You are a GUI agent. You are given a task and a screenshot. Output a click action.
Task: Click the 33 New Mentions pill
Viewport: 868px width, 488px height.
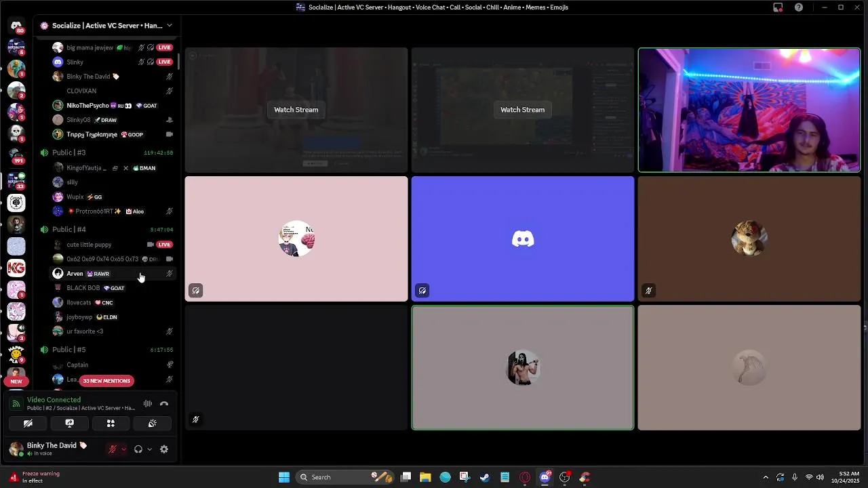[106, 381]
